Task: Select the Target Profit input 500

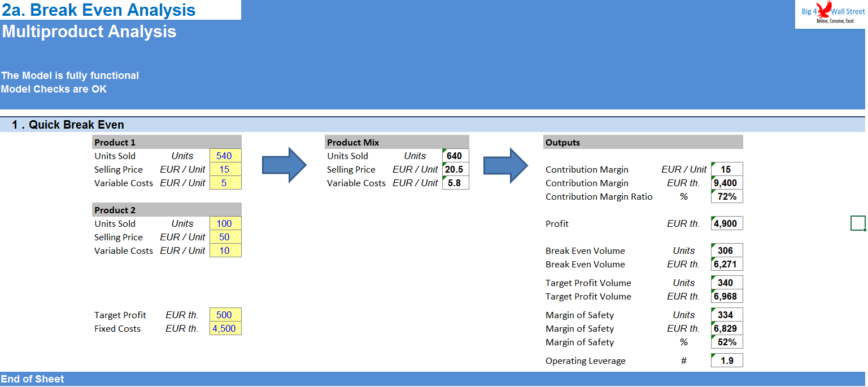Action: (x=225, y=315)
